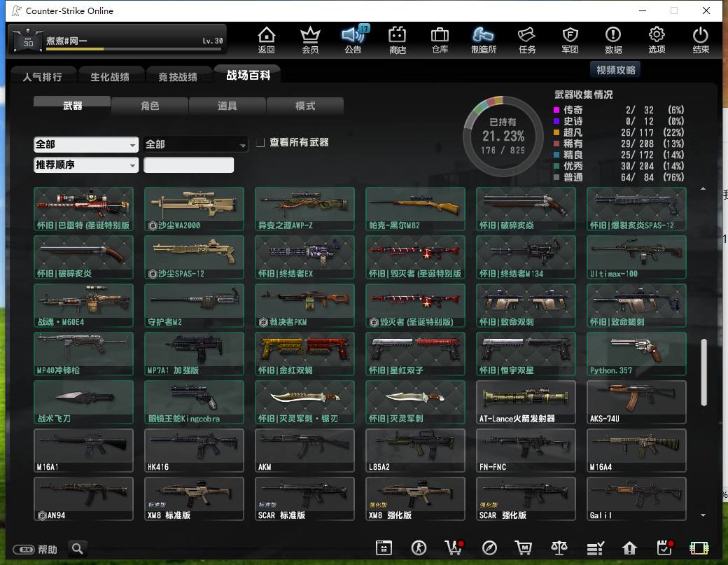Open the 任务 missions icon

tap(527, 40)
